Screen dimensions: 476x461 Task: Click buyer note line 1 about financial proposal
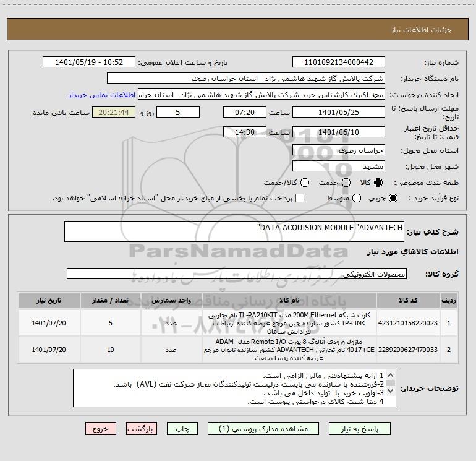tap(323, 376)
